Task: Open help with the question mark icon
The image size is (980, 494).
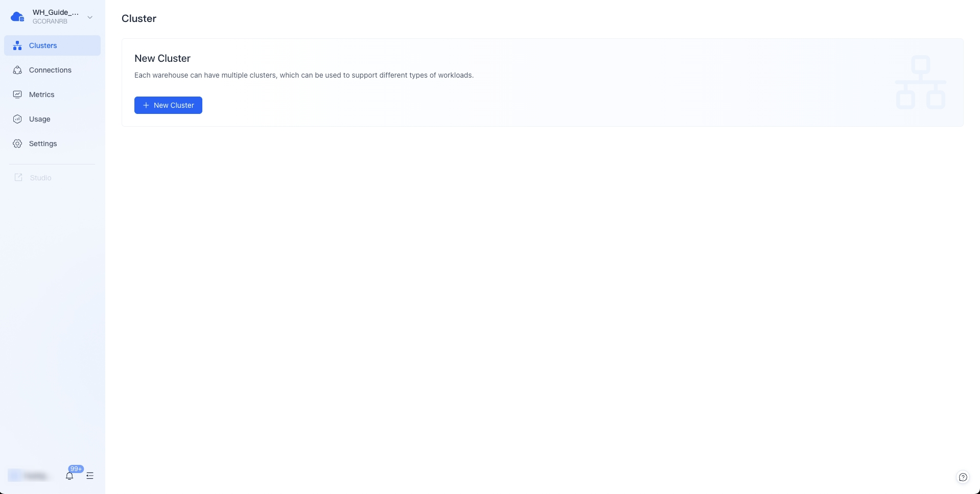Action: click(963, 477)
